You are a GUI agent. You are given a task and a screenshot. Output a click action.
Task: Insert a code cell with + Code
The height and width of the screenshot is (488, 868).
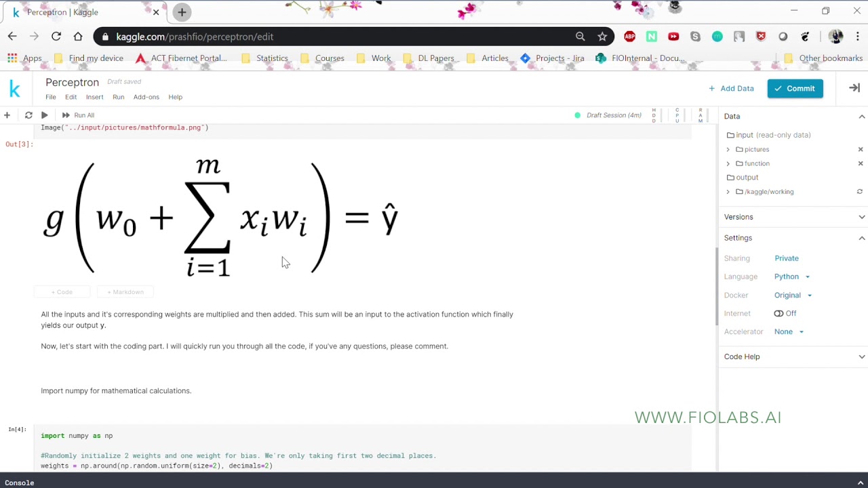tap(62, 292)
